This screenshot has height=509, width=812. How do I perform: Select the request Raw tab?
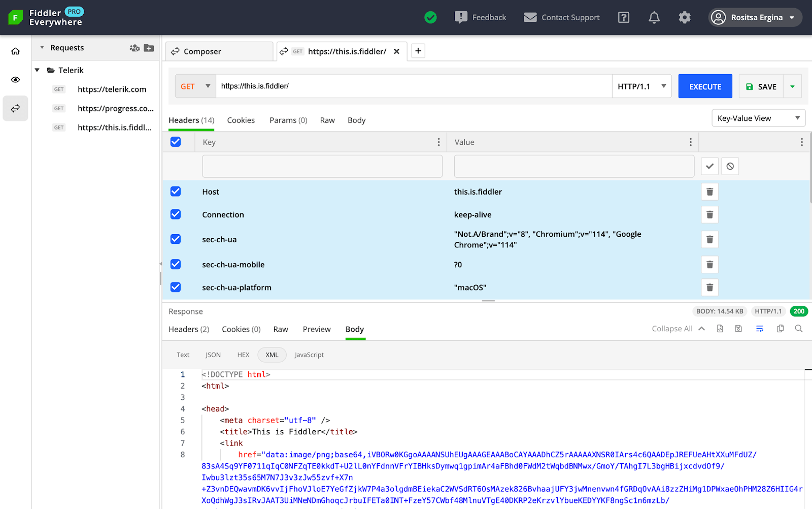[x=327, y=120]
